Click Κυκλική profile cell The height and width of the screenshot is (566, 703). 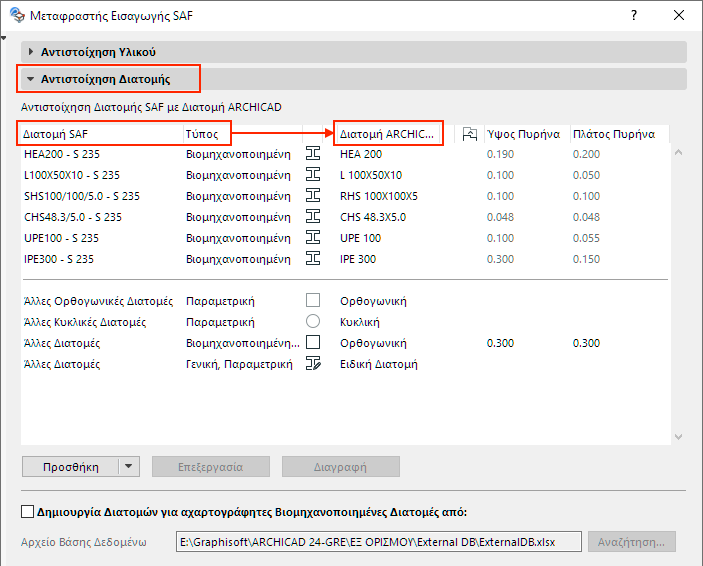pyautogui.click(x=359, y=322)
